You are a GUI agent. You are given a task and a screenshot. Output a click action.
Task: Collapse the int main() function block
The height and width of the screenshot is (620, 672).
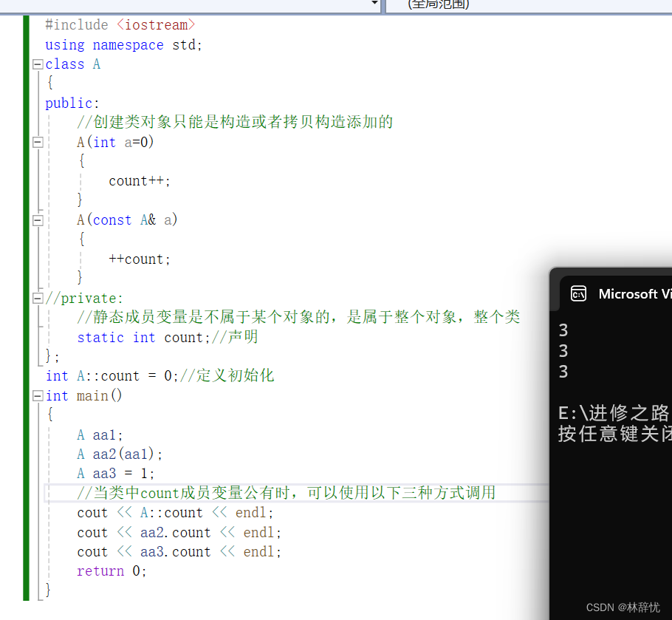point(38,396)
